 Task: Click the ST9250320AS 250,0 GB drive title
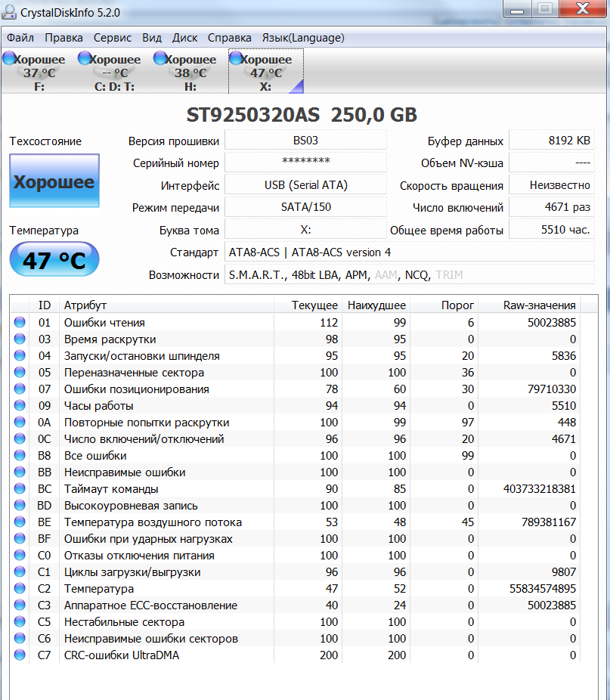pyautogui.click(x=302, y=115)
